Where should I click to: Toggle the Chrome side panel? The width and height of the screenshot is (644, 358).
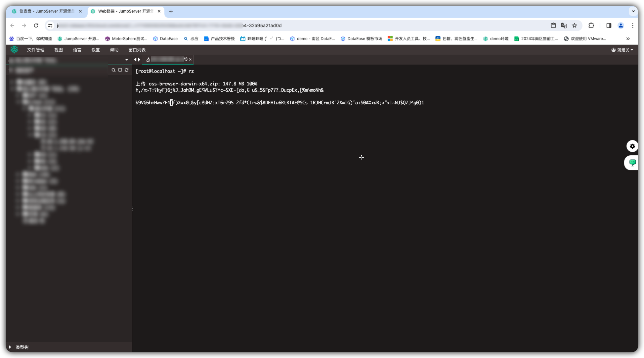(609, 26)
